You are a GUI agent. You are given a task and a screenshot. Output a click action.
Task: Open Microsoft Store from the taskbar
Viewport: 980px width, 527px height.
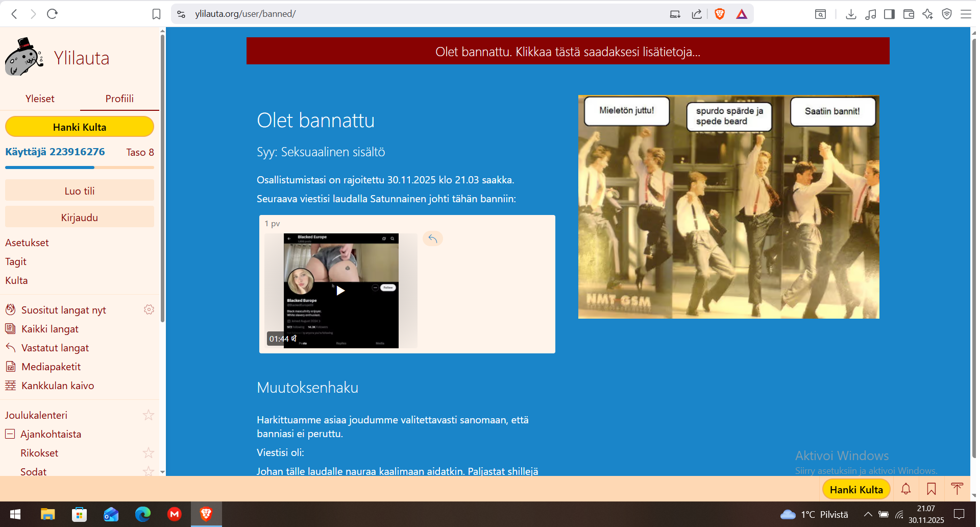click(x=79, y=514)
